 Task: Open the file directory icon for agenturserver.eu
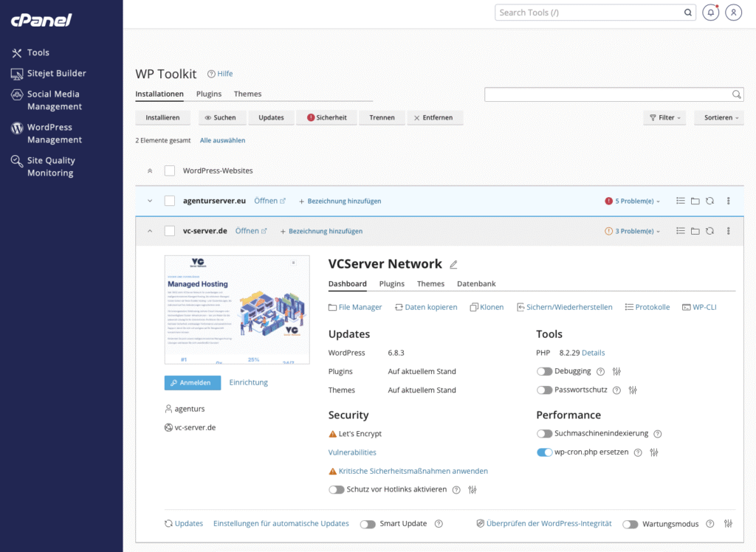(x=695, y=200)
